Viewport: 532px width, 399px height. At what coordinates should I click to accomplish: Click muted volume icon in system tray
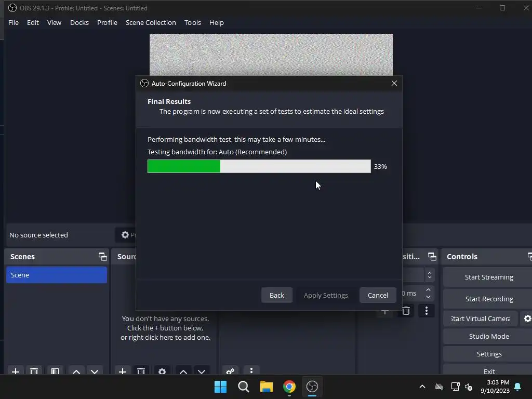tap(469, 387)
